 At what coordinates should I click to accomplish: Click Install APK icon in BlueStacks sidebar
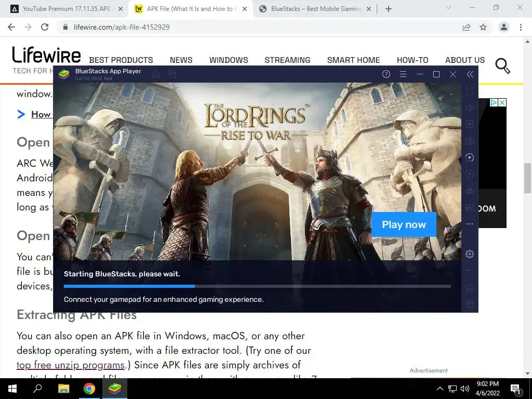tap(470, 207)
